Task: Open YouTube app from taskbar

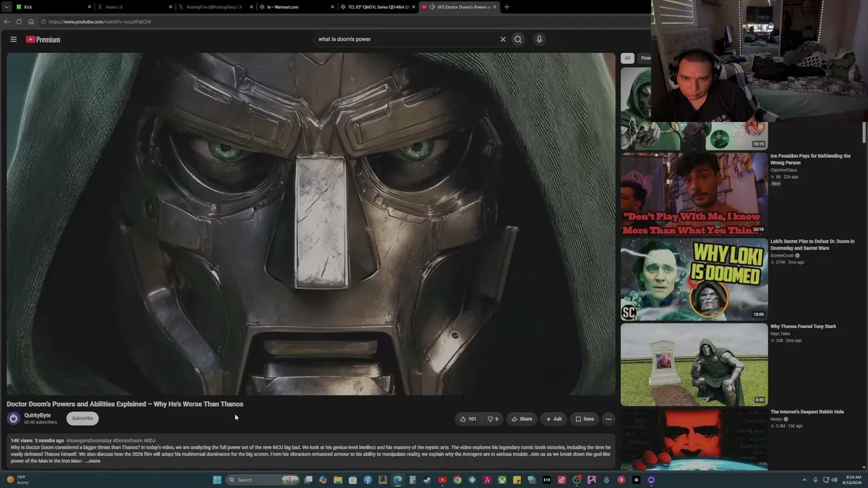Action: (x=442, y=480)
